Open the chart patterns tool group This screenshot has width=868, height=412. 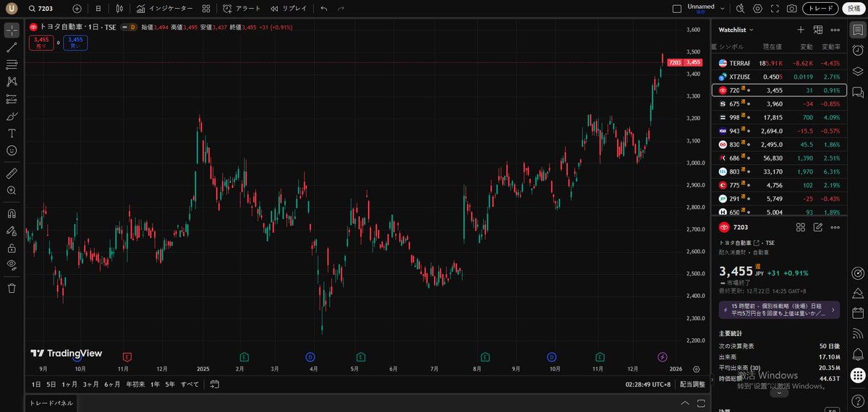[12, 82]
